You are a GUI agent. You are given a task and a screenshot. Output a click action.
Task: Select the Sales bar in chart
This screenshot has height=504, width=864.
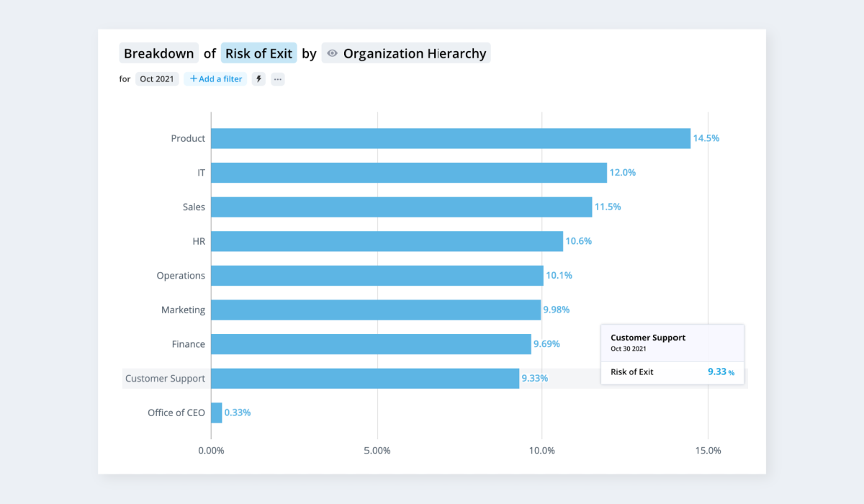point(402,207)
